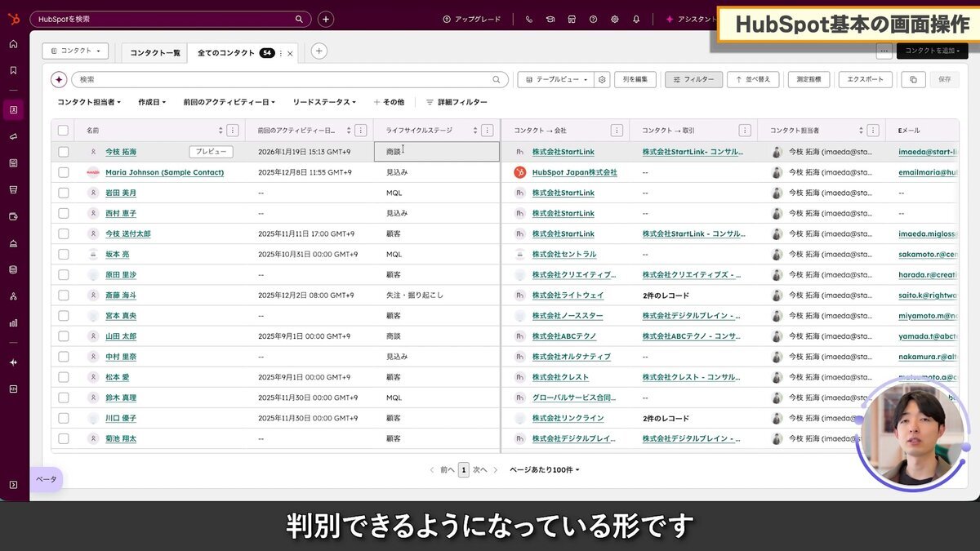
Task: Open the notifications bell icon
Action: (x=636, y=19)
